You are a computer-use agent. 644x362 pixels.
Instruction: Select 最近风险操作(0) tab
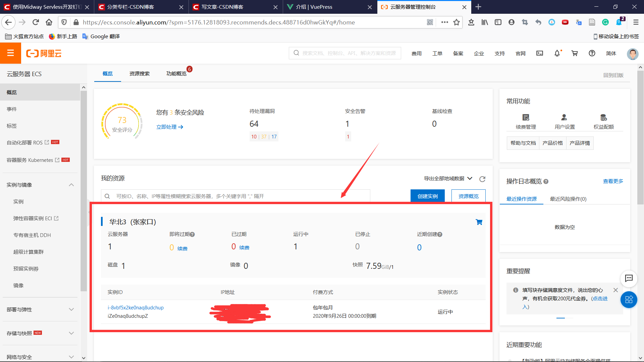tap(568, 199)
